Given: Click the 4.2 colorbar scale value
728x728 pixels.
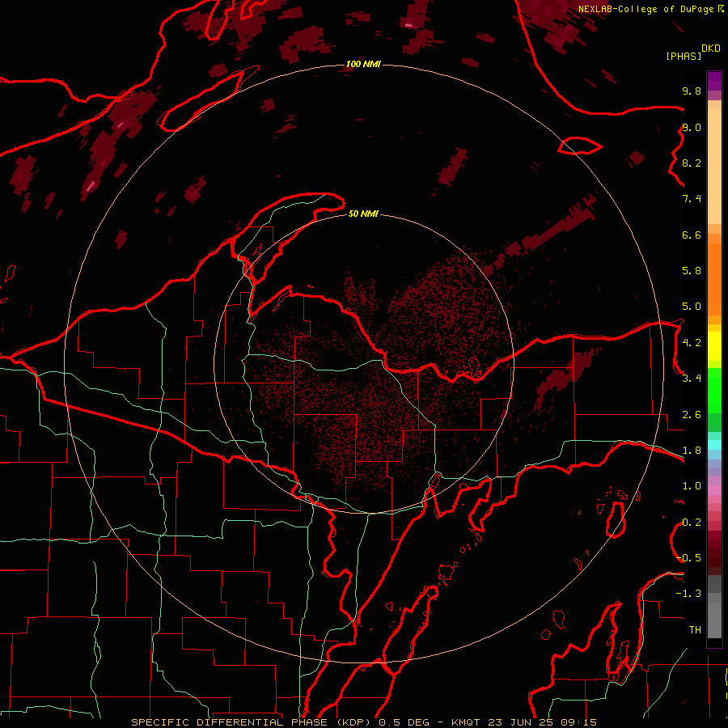Looking at the screenshot, I should [692, 343].
